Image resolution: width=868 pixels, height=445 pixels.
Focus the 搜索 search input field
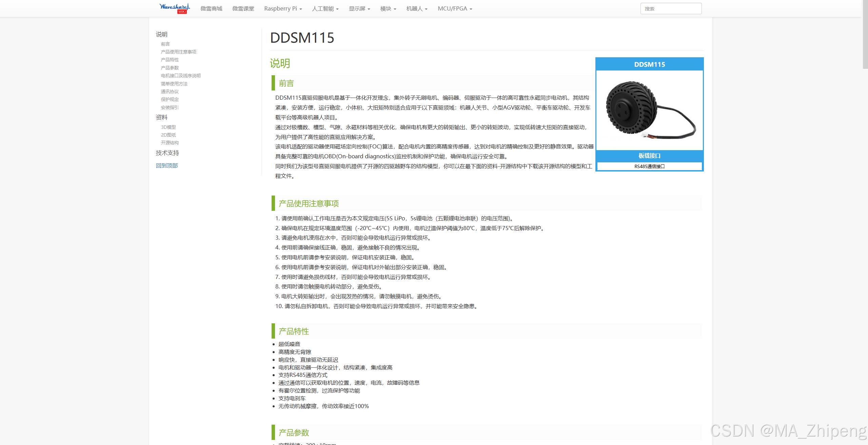tap(670, 9)
